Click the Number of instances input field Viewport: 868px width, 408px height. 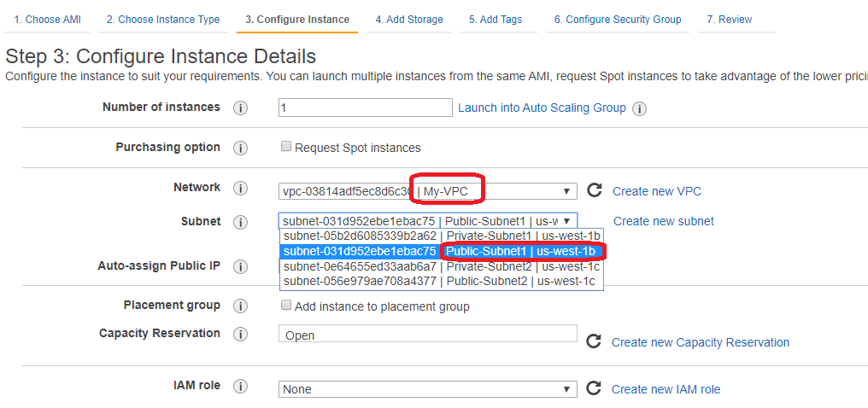click(x=365, y=108)
